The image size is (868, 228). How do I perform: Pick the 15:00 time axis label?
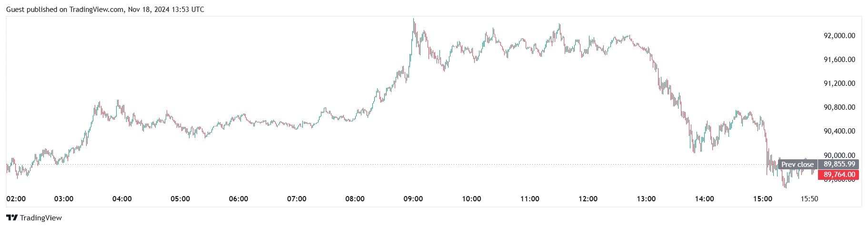point(762,198)
